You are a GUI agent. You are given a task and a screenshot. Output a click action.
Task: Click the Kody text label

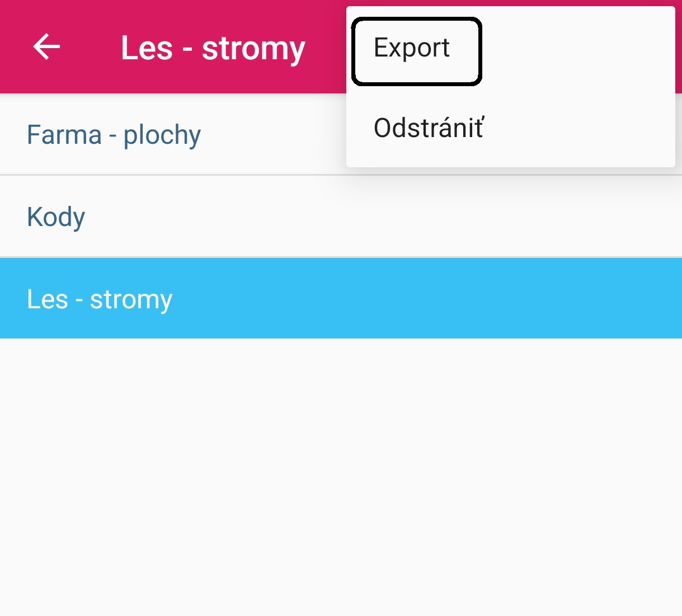(x=56, y=217)
